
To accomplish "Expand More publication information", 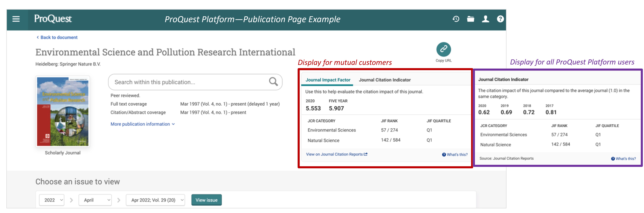I will (x=142, y=124).
